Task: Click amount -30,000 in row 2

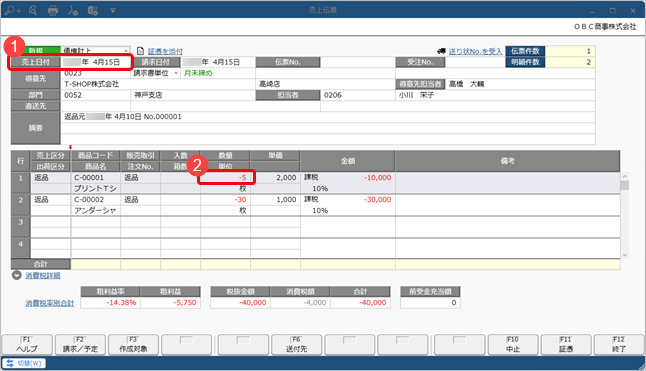Action: pos(377,199)
